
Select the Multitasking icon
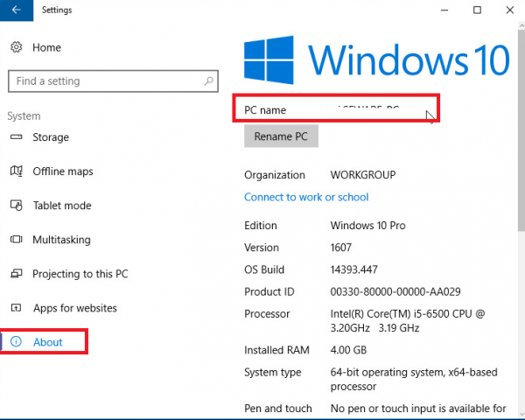click(x=16, y=239)
